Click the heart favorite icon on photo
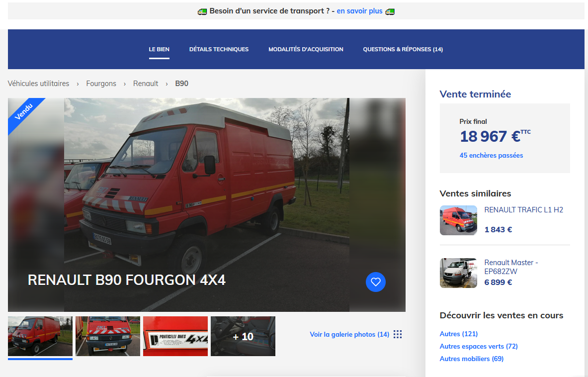This screenshot has height=377, width=588. (x=375, y=282)
